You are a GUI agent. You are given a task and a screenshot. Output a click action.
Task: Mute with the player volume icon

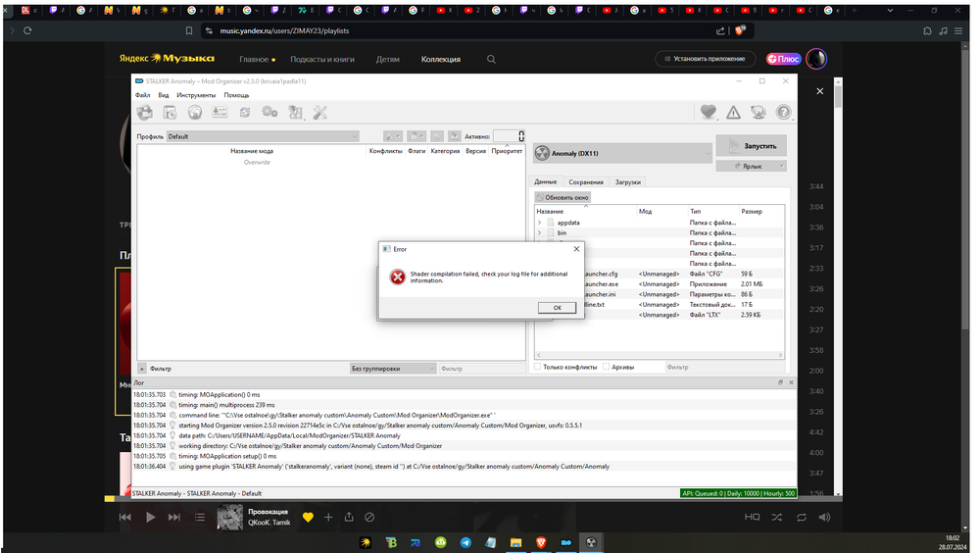coord(825,517)
